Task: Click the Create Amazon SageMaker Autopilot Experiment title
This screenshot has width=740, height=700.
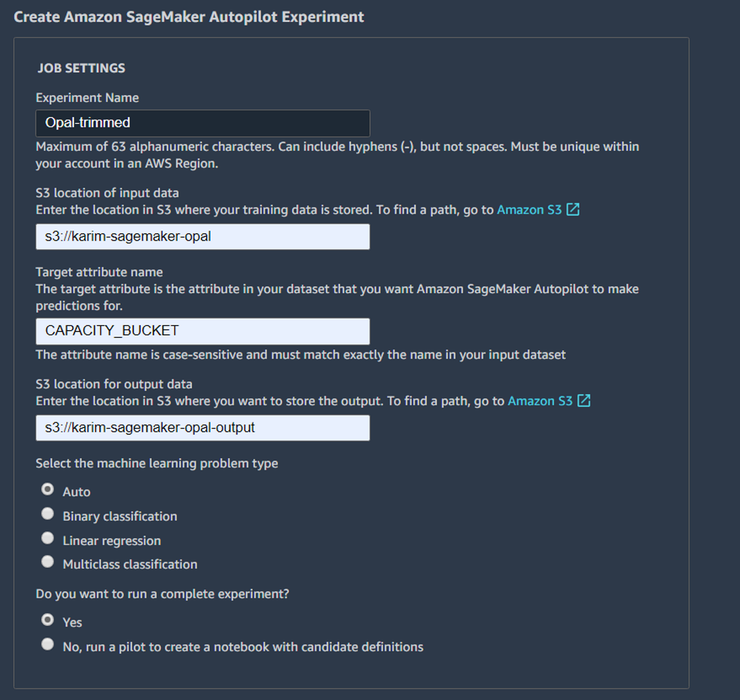Action: click(189, 16)
